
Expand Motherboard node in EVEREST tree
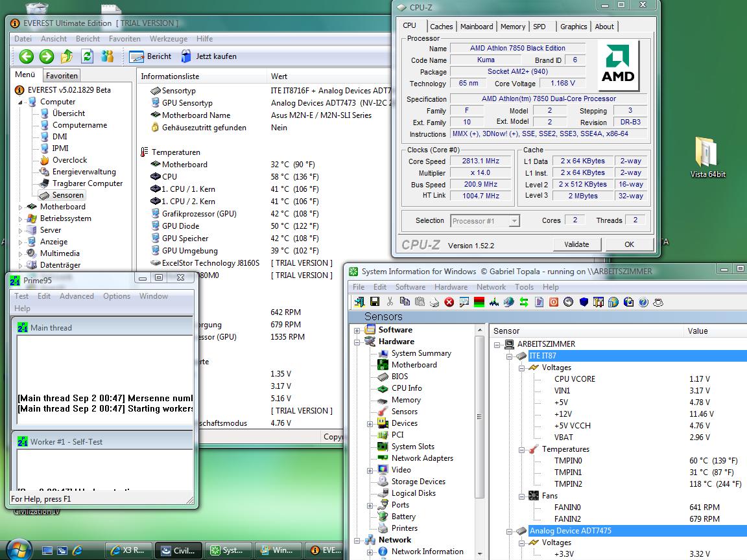pyautogui.click(x=21, y=207)
